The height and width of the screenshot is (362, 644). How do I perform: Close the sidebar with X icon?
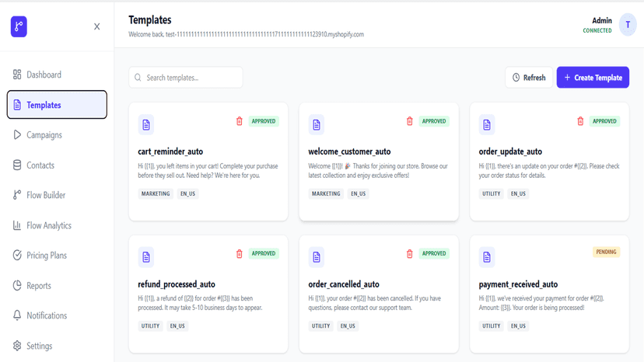click(x=97, y=26)
